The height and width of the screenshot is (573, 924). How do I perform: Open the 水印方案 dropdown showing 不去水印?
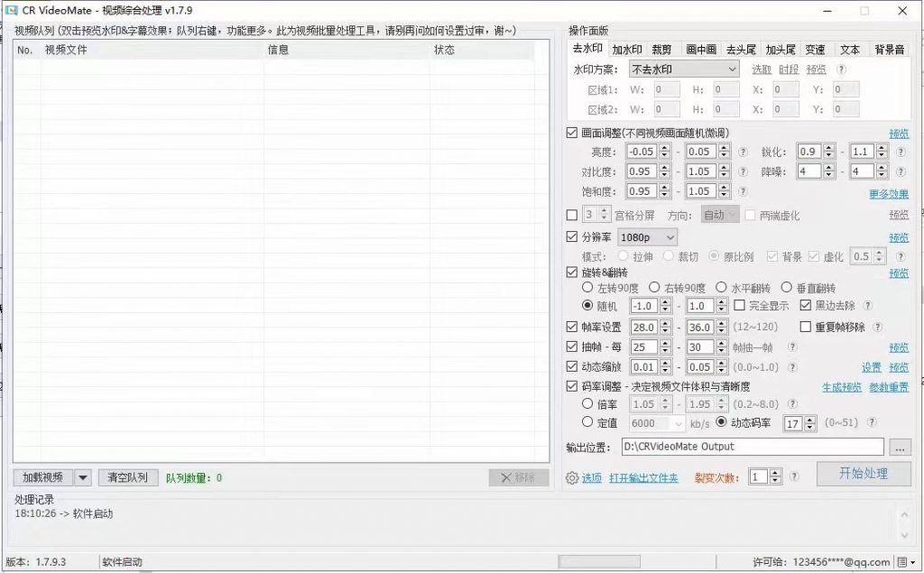683,69
